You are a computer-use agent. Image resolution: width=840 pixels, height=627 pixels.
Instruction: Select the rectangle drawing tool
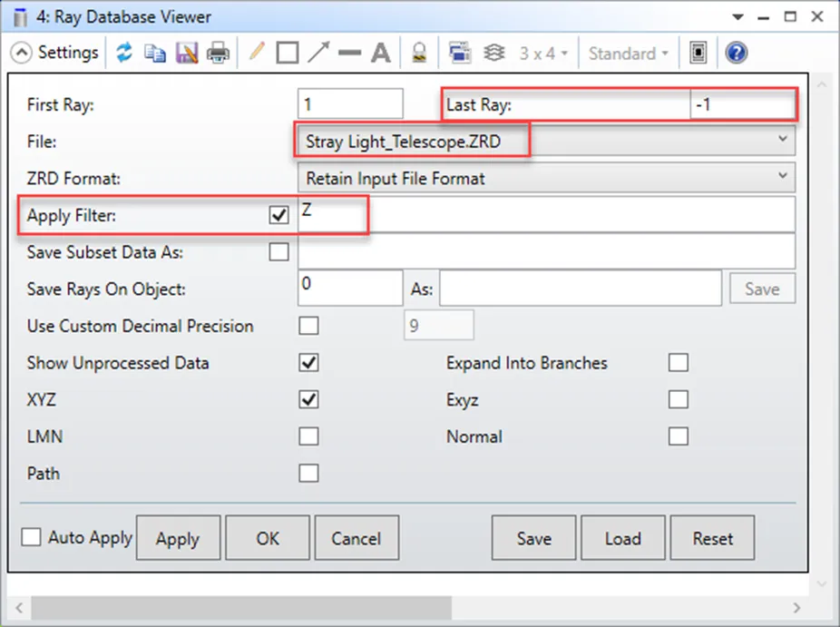(287, 53)
